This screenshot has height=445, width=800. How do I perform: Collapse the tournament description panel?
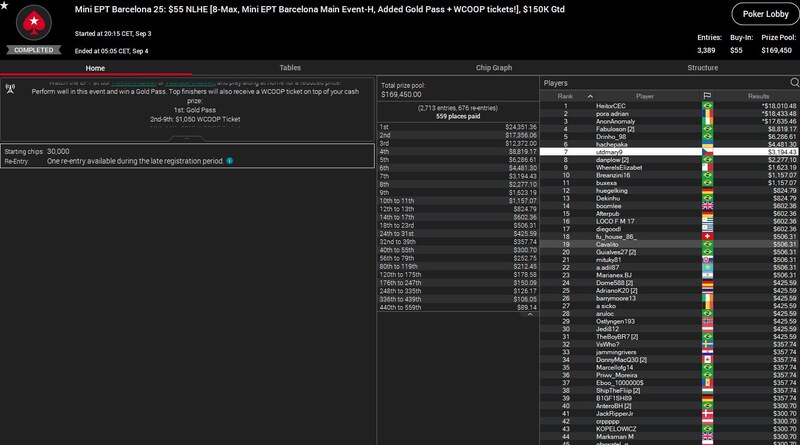click(187, 138)
